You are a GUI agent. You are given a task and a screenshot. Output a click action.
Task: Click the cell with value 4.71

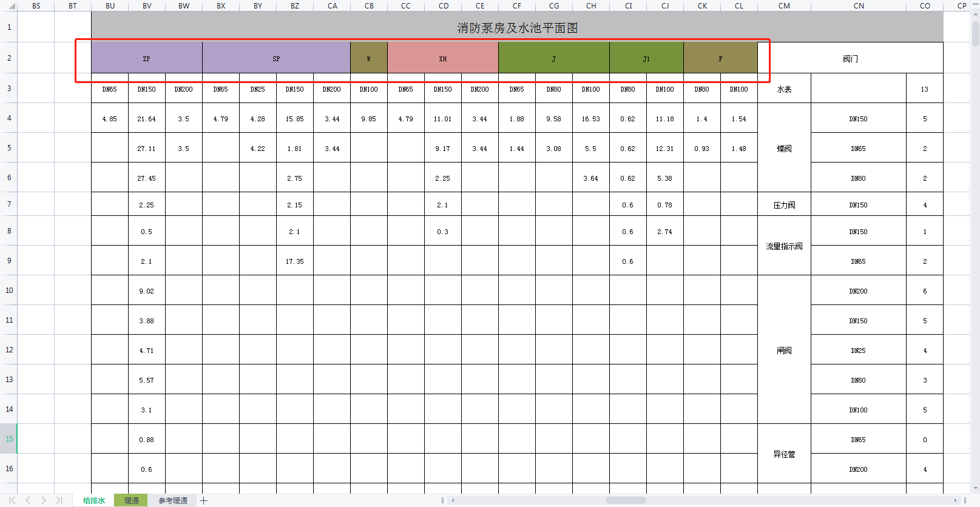point(147,350)
